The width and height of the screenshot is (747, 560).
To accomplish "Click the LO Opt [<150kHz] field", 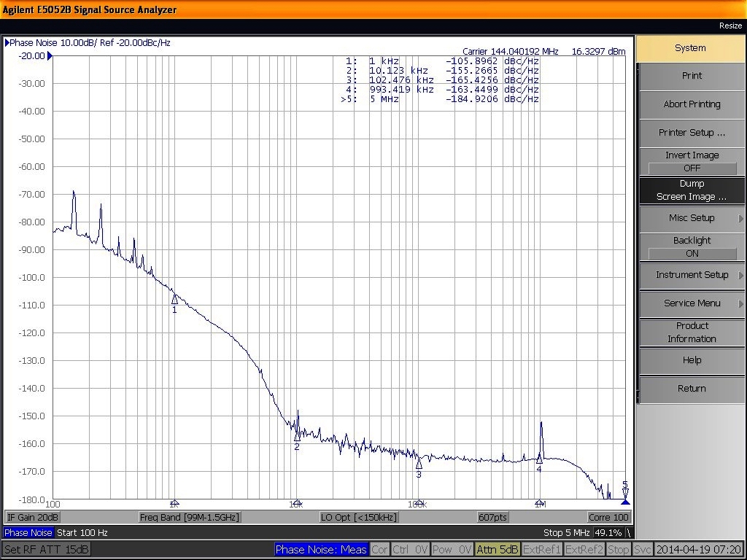I will [x=359, y=517].
